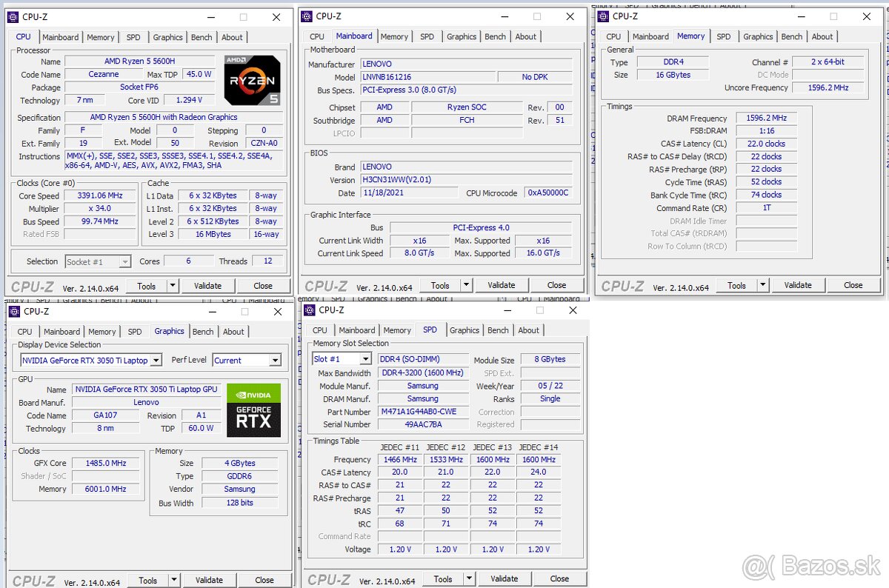Click Validate in the Memory window
The height and width of the screenshot is (588, 889).
[798, 284]
